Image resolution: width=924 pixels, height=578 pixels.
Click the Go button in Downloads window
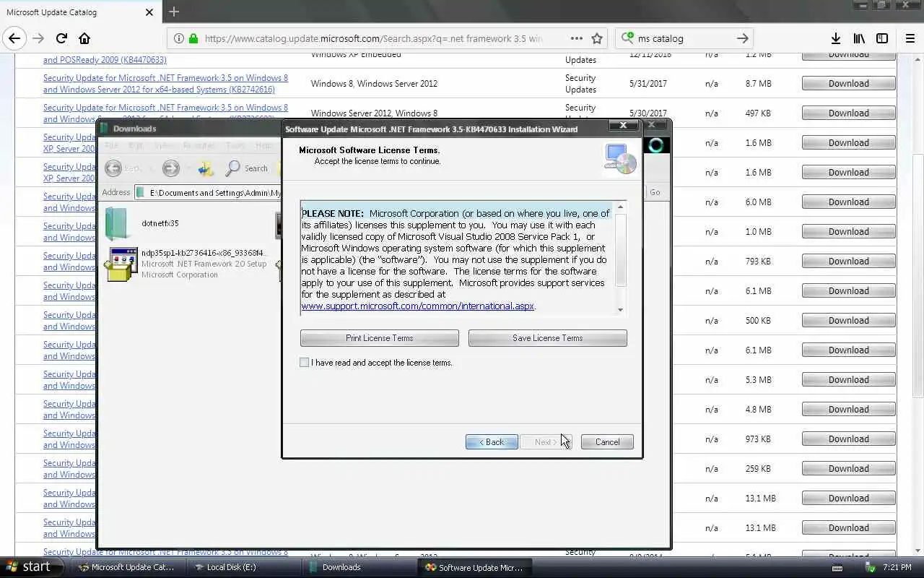point(655,192)
